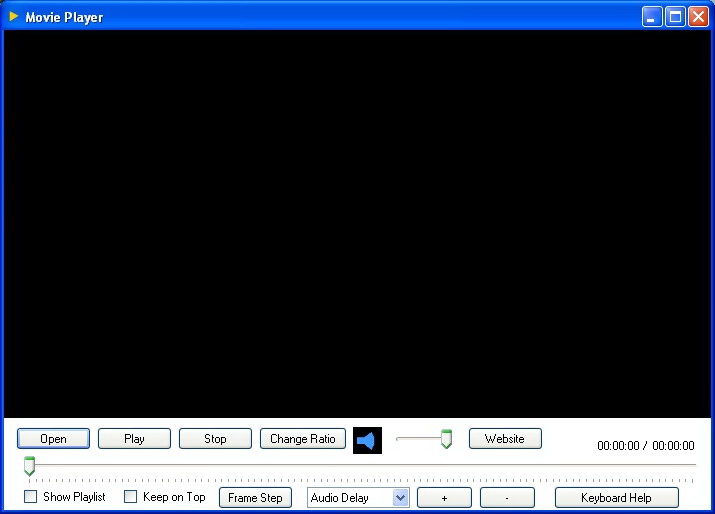Increase the value with the plus button
This screenshot has height=514, width=715.
[x=444, y=498]
